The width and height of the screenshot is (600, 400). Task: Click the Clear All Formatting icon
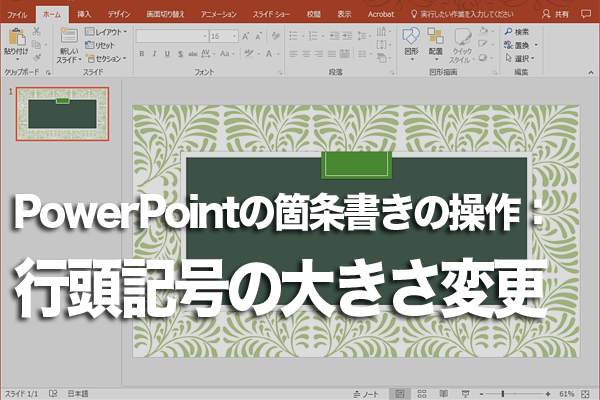pyautogui.click(x=276, y=36)
